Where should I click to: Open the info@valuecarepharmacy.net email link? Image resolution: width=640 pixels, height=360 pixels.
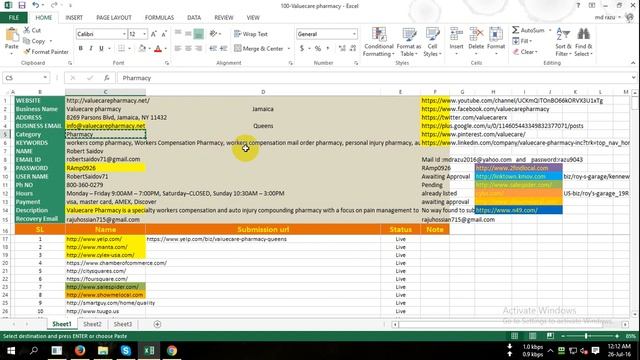point(106,126)
